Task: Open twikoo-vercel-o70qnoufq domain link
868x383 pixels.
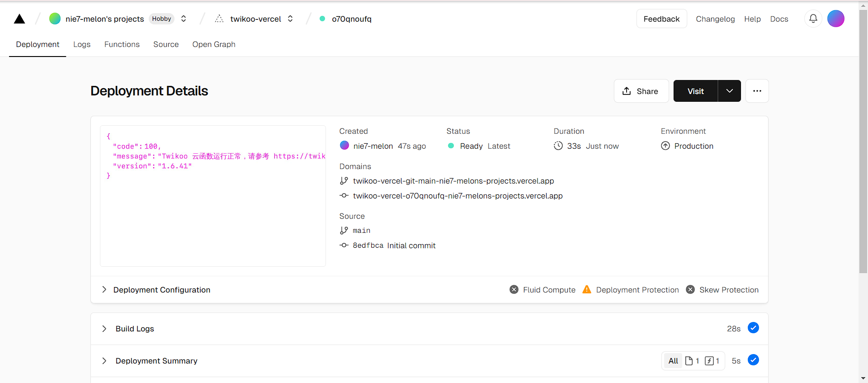Action: [x=458, y=196]
